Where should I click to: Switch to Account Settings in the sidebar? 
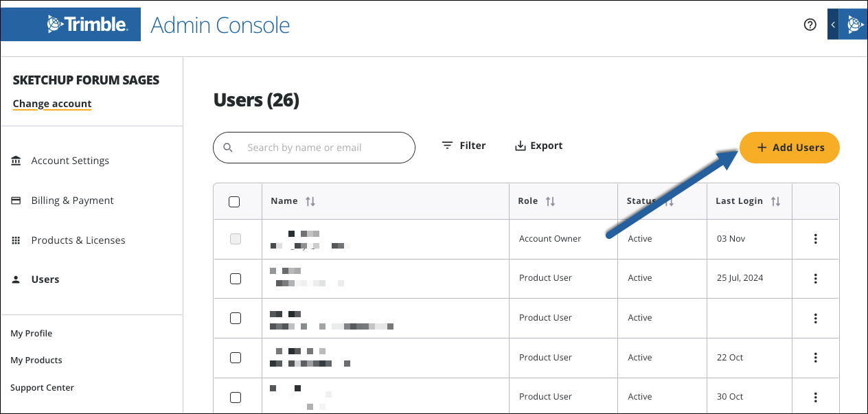coord(69,160)
